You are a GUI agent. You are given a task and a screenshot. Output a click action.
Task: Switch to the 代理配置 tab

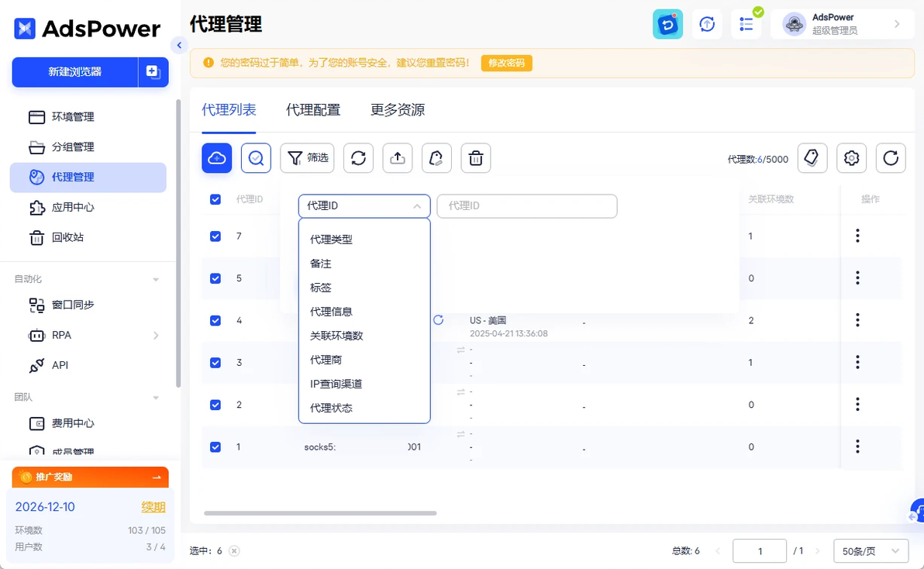(x=313, y=110)
